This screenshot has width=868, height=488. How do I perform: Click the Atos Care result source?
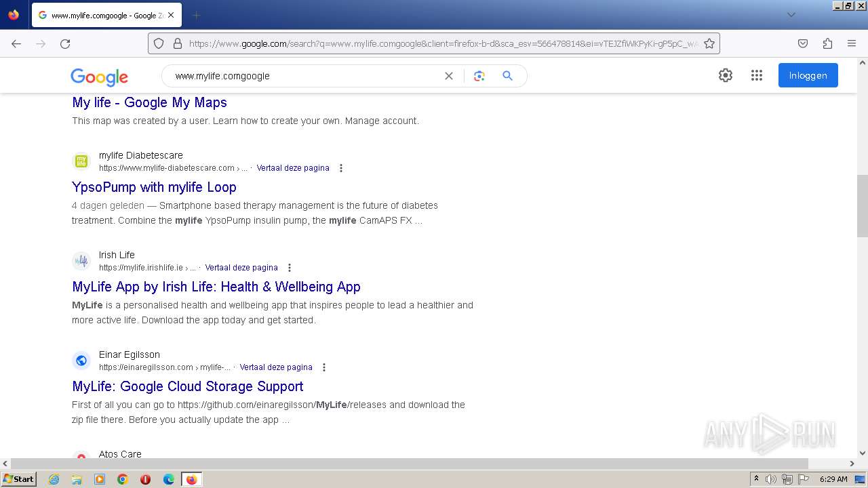[120, 454]
